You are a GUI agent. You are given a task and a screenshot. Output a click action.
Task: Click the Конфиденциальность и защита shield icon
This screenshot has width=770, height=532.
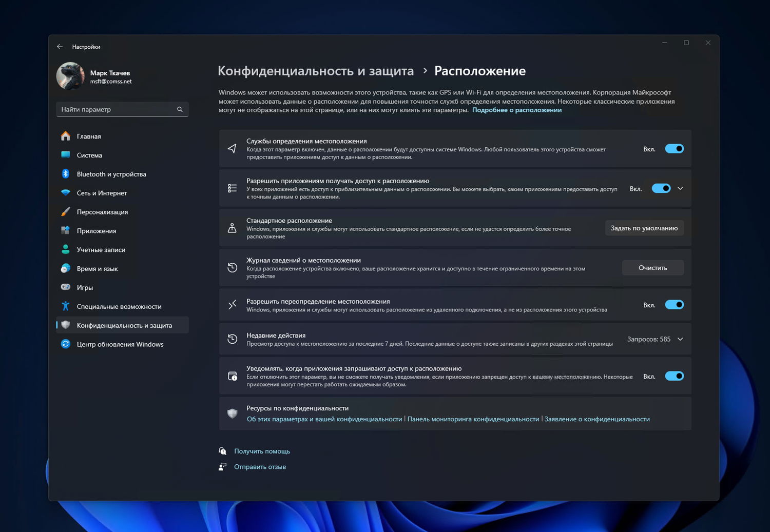point(65,325)
